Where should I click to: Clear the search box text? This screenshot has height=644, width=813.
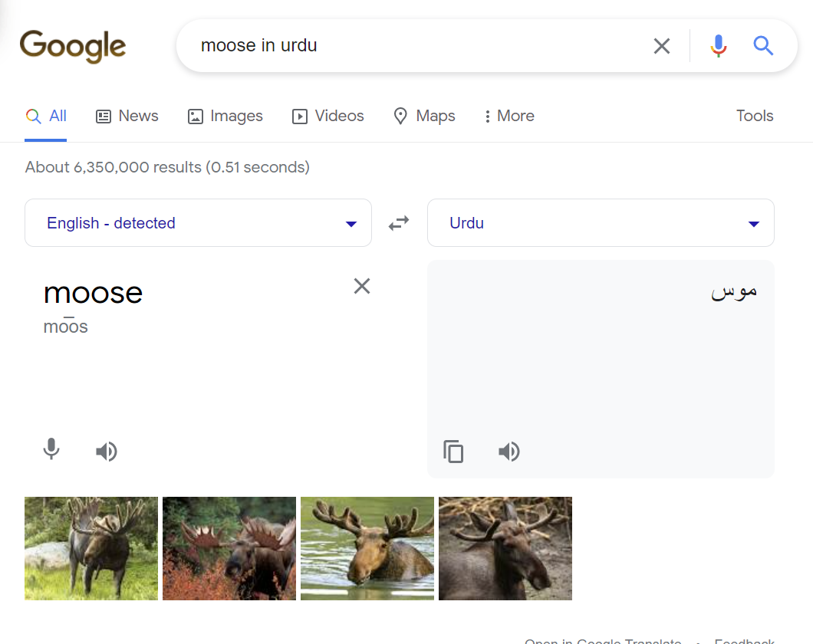point(662,45)
